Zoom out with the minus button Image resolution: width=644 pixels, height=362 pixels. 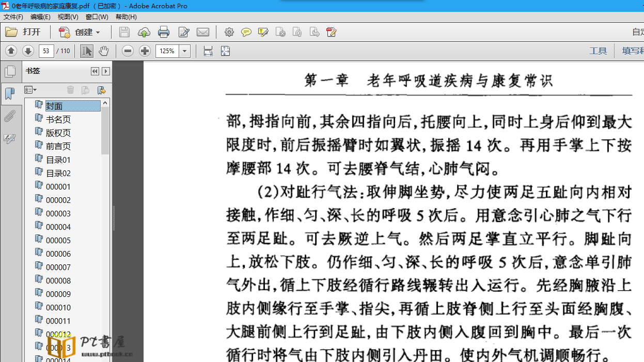point(128,51)
